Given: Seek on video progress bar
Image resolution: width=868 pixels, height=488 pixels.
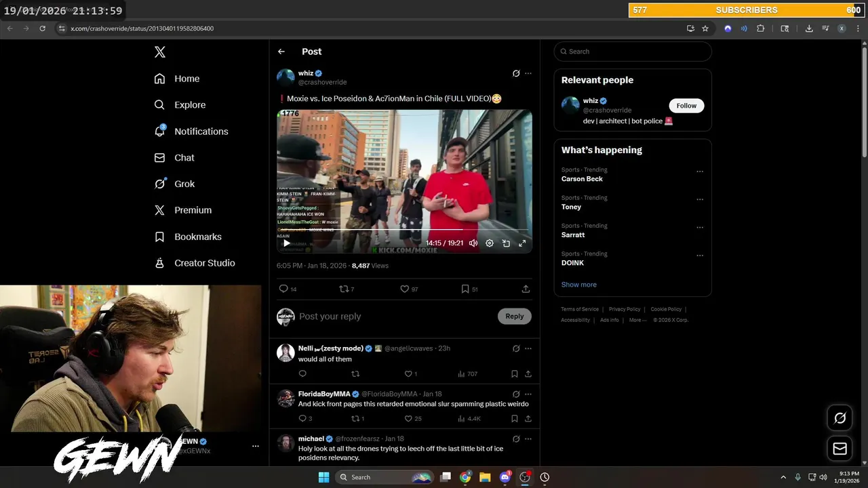Looking at the screenshot, I should click(404, 230).
